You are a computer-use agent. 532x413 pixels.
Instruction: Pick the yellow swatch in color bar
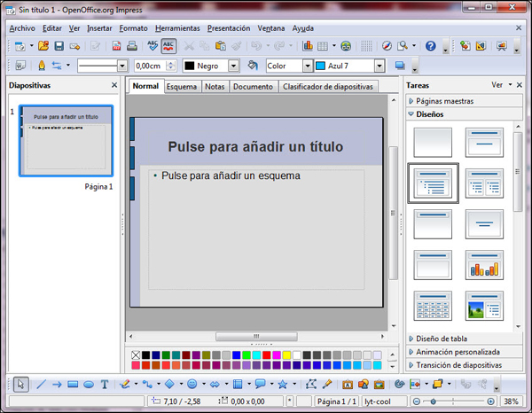[286, 355]
